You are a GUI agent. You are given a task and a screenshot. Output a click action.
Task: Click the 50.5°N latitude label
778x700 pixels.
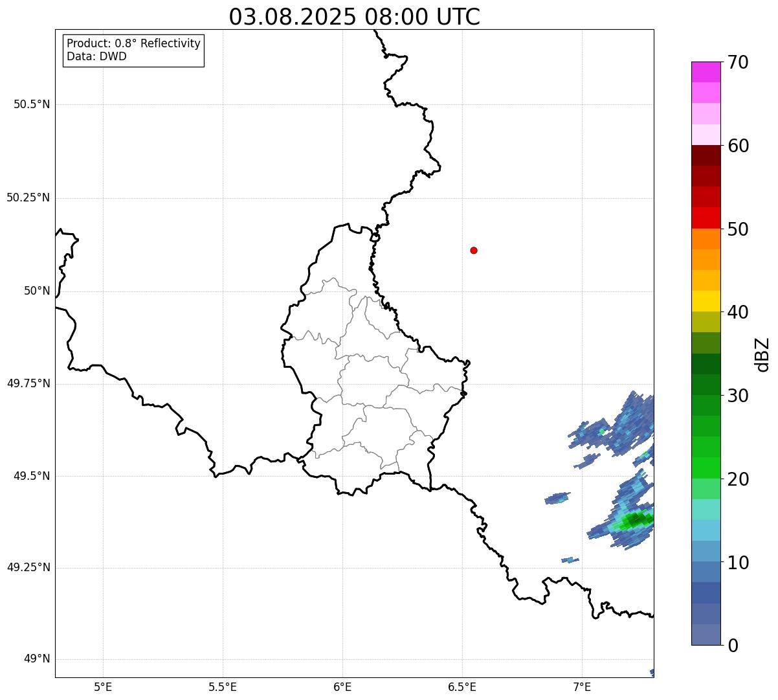[32, 104]
